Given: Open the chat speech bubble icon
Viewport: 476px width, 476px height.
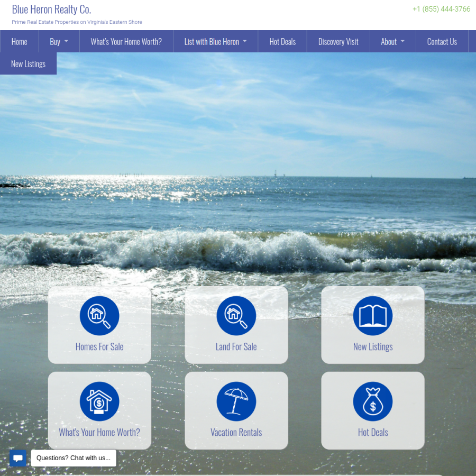Looking at the screenshot, I should [18, 458].
